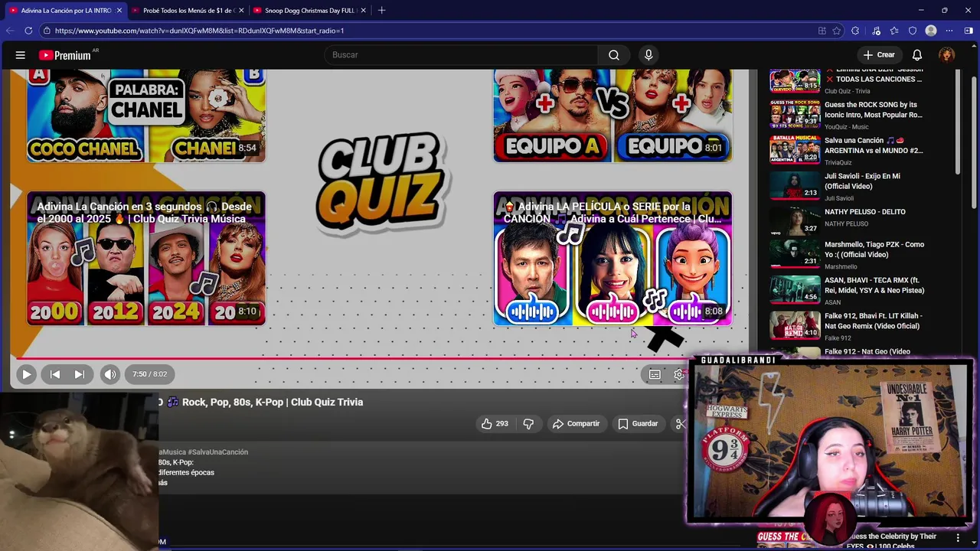Viewport: 980px width, 551px height.
Task: Click the search magnifier button
Action: tap(614, 55)
